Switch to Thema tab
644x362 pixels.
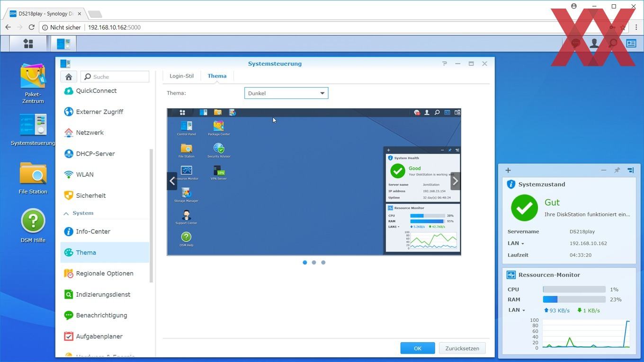(x=217, y=76)
